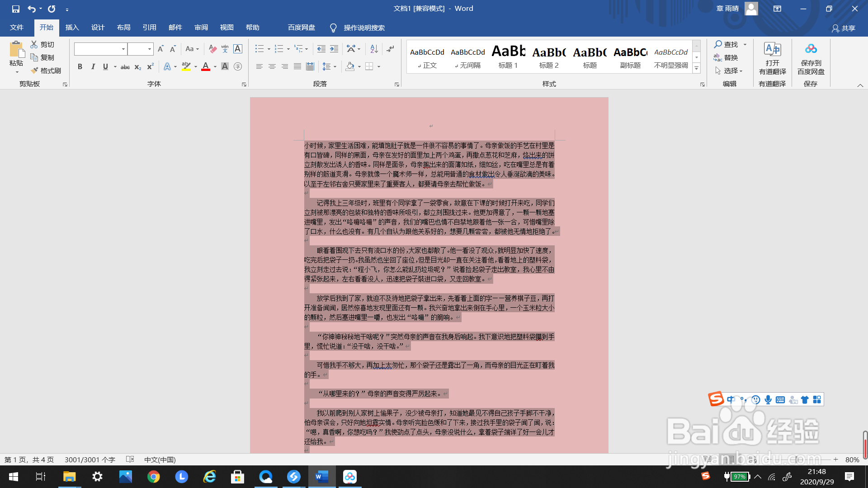
Task: Apply the 标题 1 heading style
Action: (508, 56)
